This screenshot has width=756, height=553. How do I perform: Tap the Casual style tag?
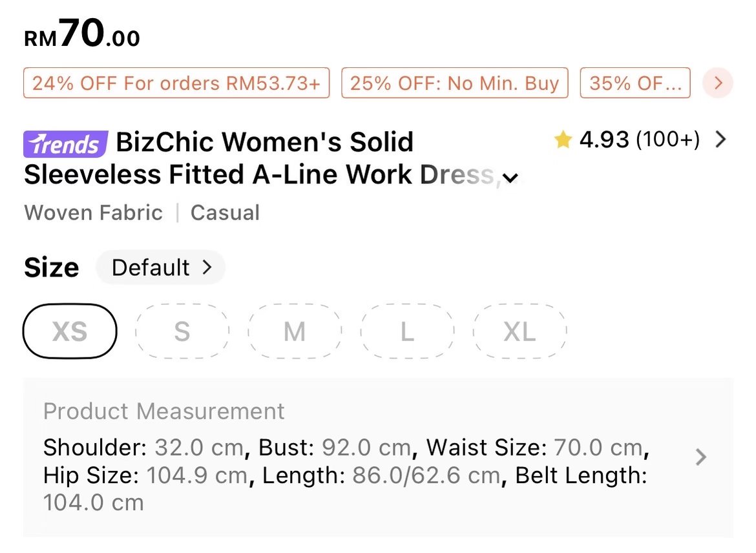[225, 213]
